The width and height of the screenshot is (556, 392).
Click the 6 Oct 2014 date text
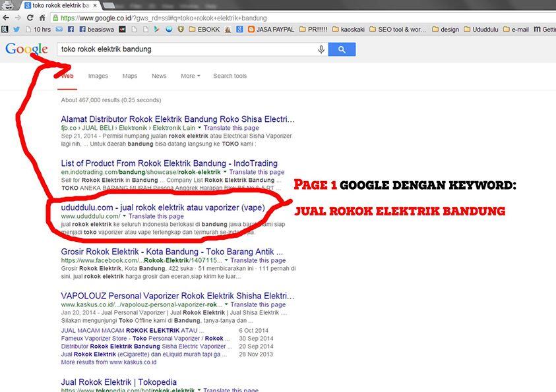click(253, 330)
